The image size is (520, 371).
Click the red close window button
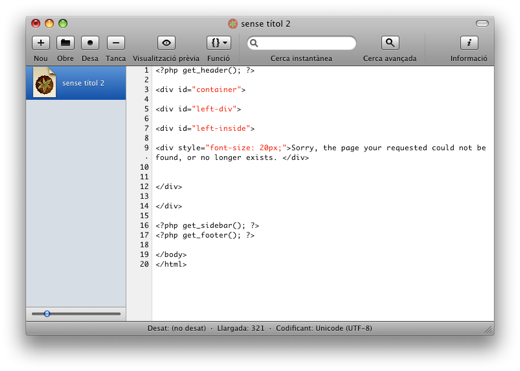pos(36,23)
